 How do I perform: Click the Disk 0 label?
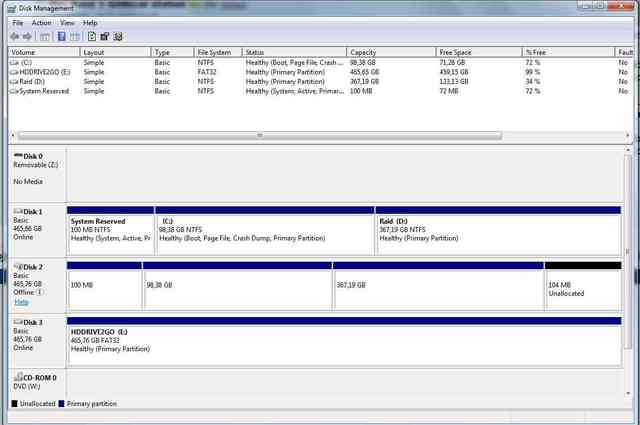coord(33,156)
